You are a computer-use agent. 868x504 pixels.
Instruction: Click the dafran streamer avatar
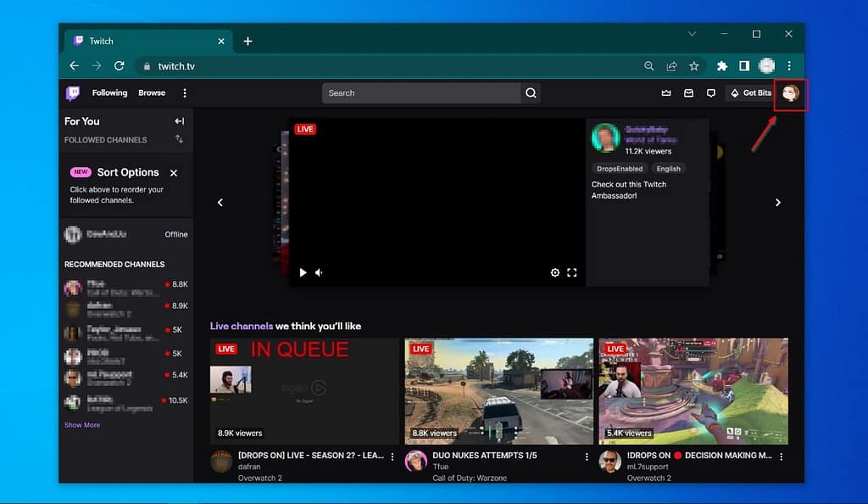(x=221, y=462)
